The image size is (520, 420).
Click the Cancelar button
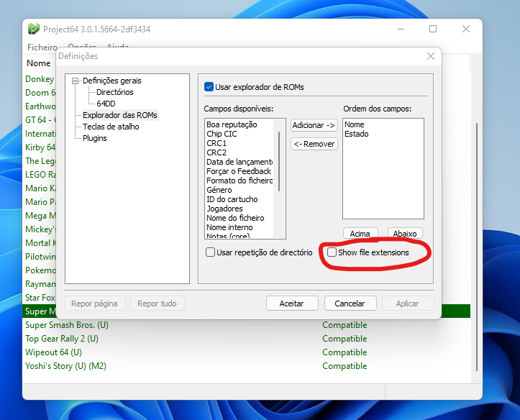[350, 303]
